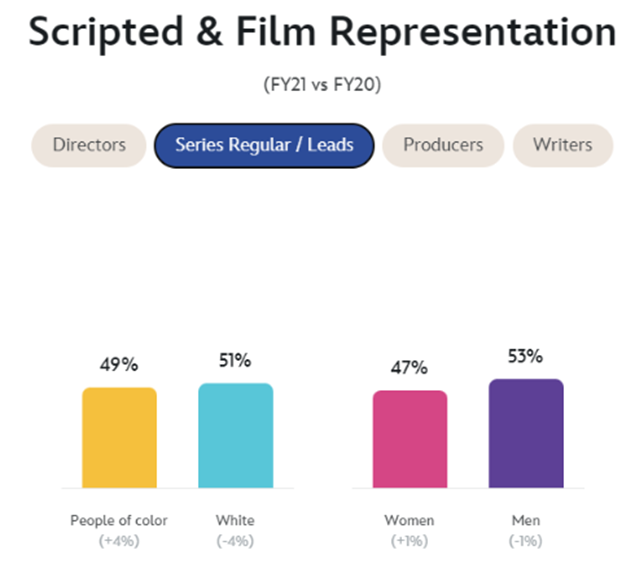Click the Men axis label

(526, 521)
